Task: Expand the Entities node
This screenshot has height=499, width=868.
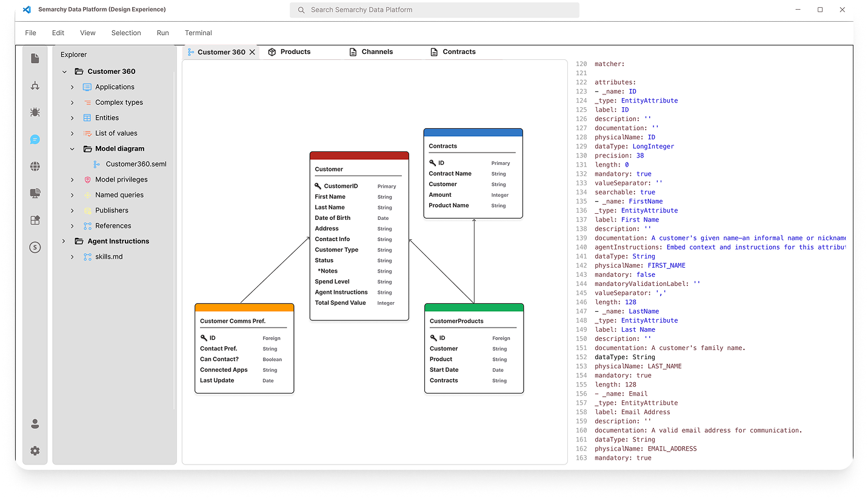Action: [72, 118]
